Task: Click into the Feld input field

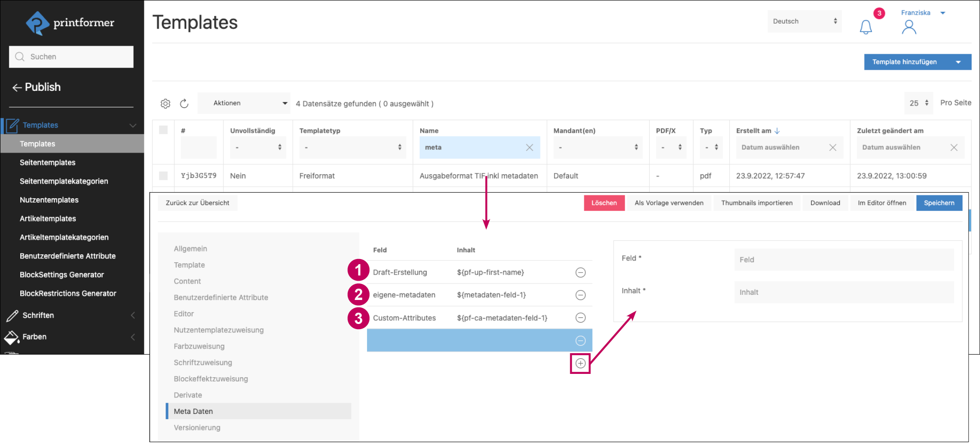Action: (x=844, y=259)
